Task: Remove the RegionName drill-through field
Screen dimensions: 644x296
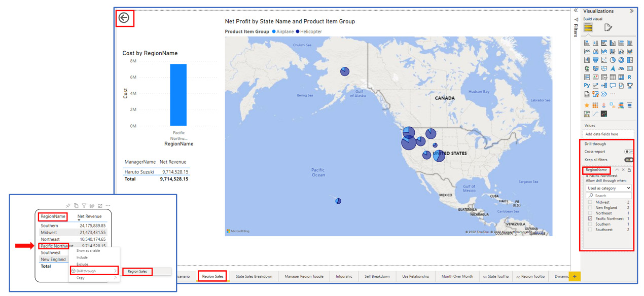Action: click(x=623, y=170)
